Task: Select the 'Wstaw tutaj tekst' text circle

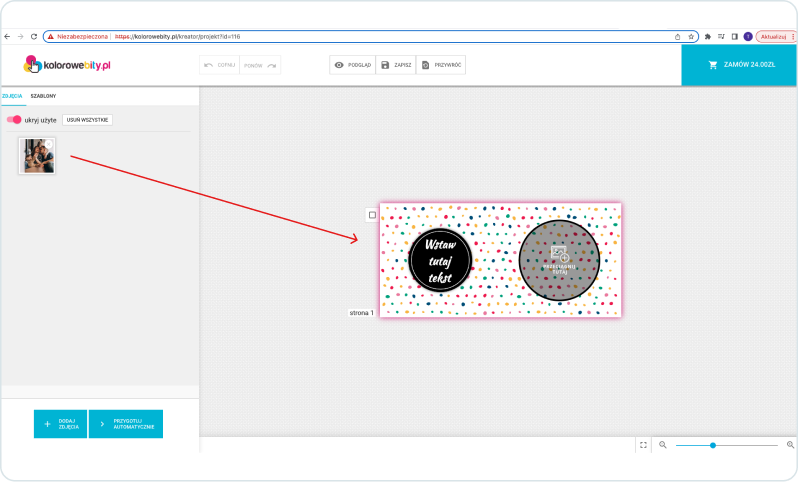Action: point(439,260)
